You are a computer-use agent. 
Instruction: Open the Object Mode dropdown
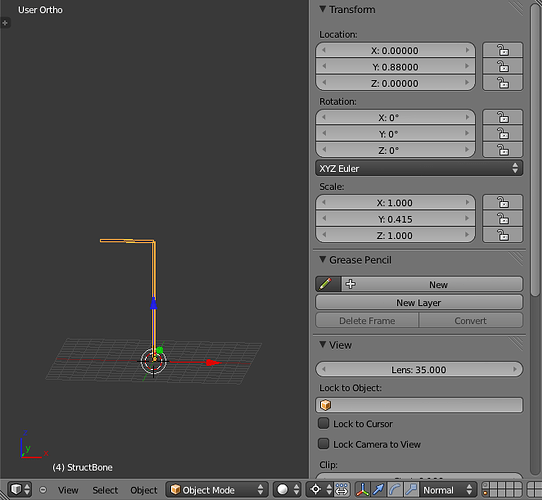coord(217,490)
